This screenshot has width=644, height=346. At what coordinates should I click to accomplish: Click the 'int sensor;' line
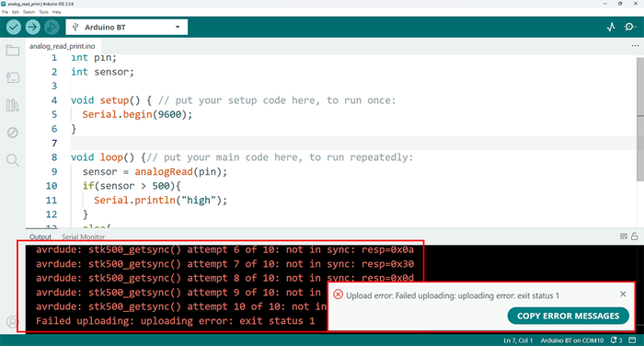[x=102, y=72]
